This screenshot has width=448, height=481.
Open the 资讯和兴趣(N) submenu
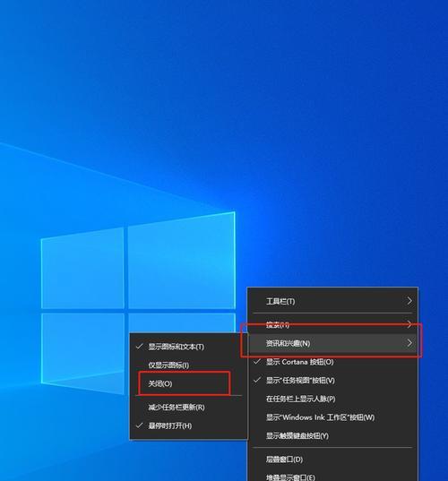coord(332,343)
